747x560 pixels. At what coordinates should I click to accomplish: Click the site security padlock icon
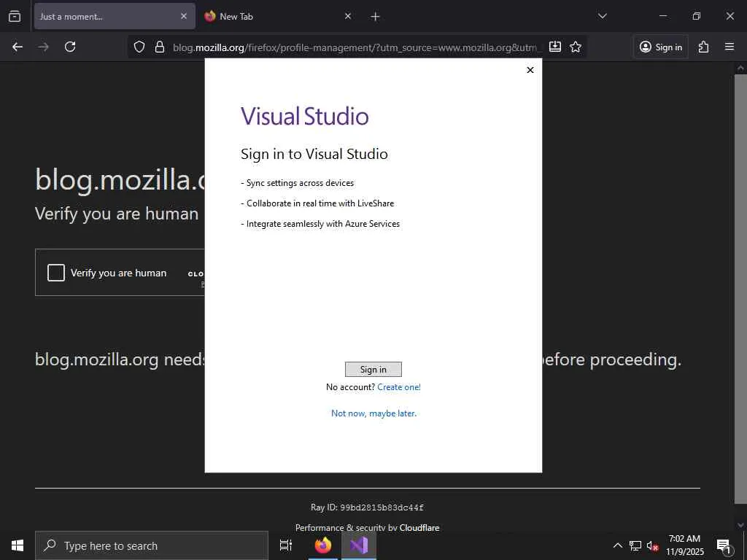pos(160,47)
